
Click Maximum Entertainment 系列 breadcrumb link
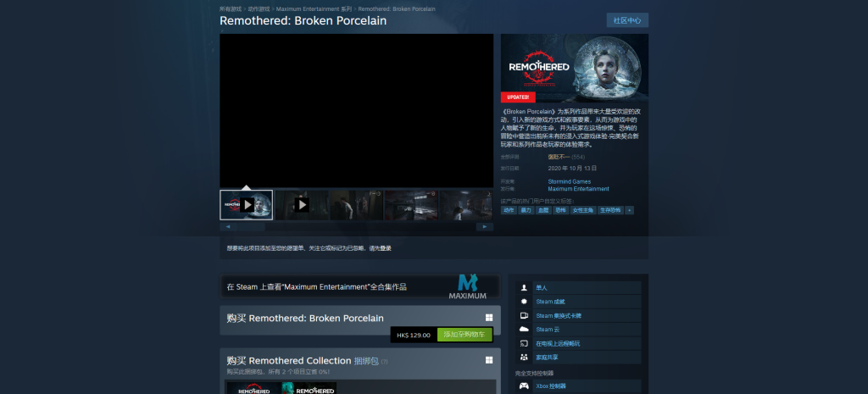[314, 8]
